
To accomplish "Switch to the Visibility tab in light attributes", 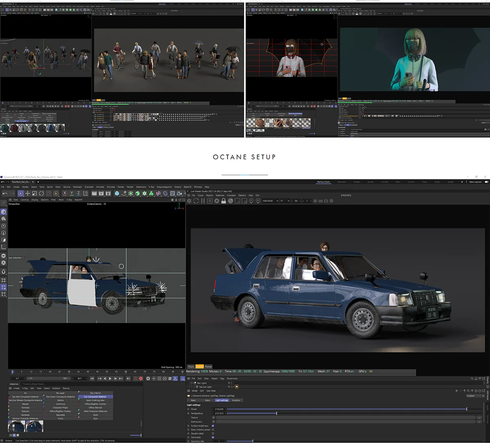I will (236, 400).
